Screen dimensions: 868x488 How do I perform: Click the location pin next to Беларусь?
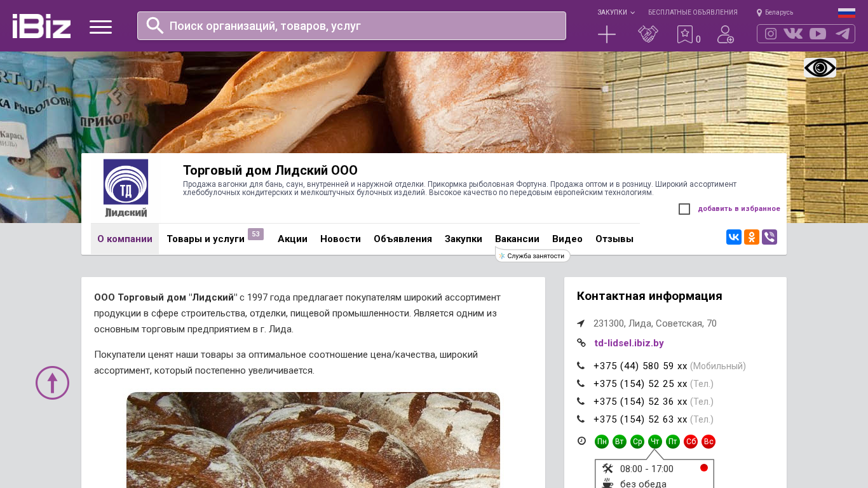point(759,12)
